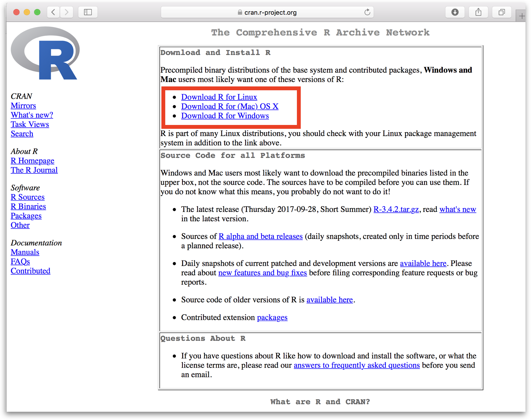
Task: Reload the page with the refresh icon
Action: tap(367, 12)
